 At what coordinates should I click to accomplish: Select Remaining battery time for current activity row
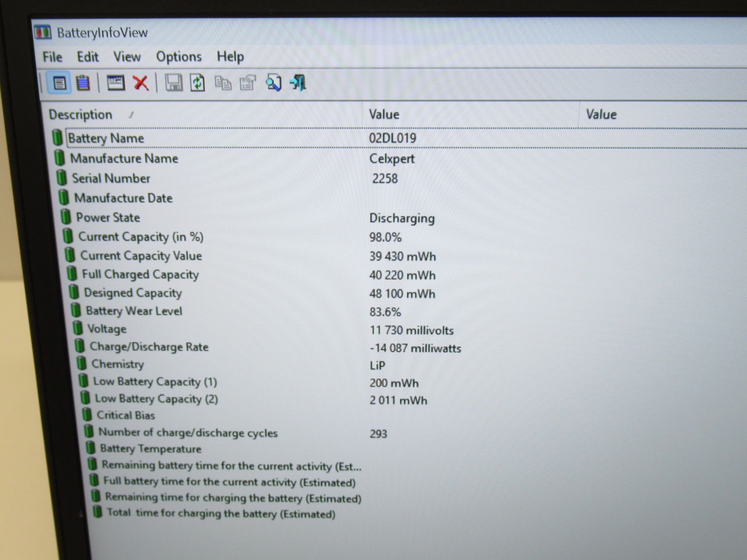[232, 466]
